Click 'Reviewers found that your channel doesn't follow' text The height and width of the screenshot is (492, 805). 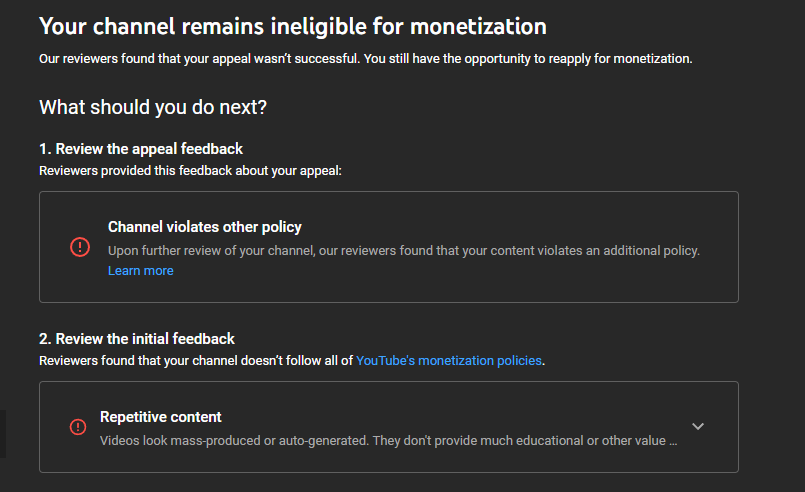tap(196, 360)
